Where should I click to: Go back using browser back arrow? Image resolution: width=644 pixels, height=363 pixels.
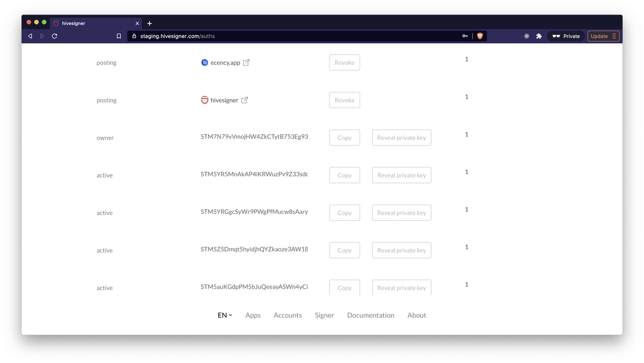pos(30,36)
